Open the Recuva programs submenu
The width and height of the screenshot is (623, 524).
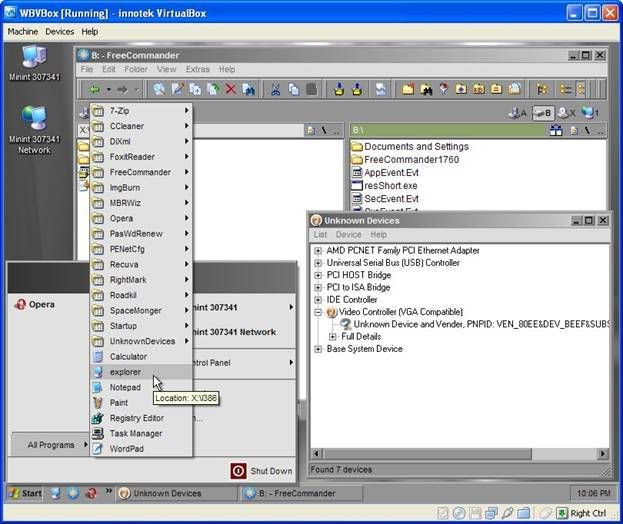[x=141, y=265]
